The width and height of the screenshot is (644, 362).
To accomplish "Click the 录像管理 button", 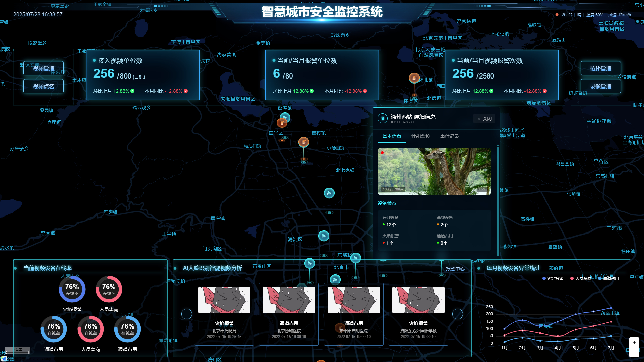I will [x=600, y=86].
